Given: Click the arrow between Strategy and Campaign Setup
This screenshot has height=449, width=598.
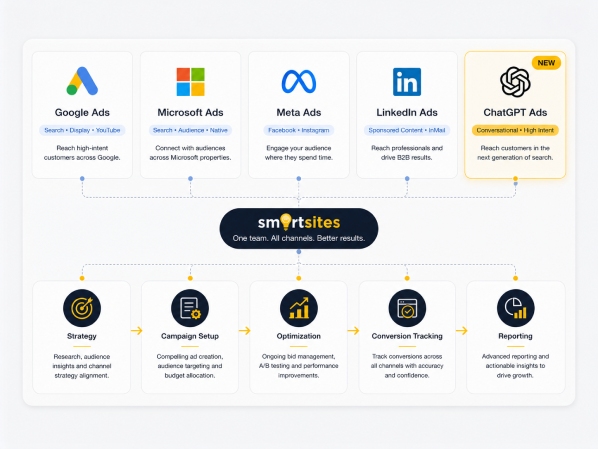Looking at the screenshot, I should (137, 330).
